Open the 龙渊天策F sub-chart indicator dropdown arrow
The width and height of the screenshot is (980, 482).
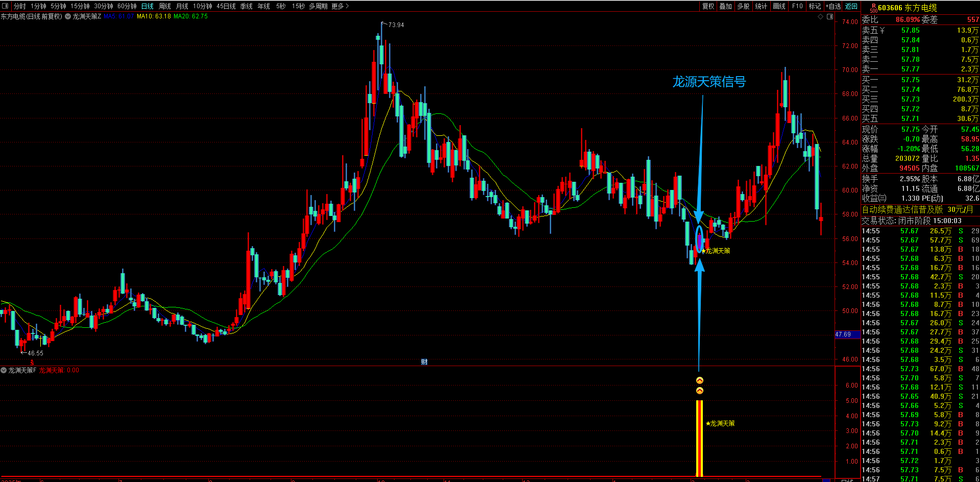(x=4, y=370)
